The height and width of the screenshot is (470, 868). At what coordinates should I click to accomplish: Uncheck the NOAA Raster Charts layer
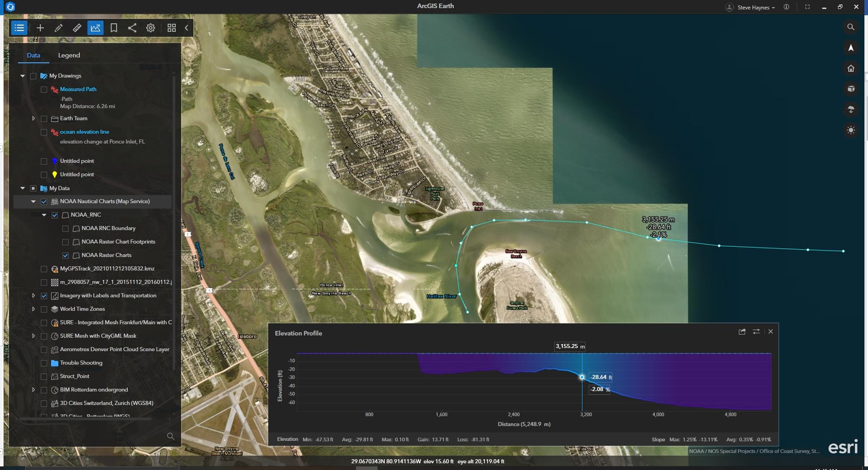click(65, 255)
